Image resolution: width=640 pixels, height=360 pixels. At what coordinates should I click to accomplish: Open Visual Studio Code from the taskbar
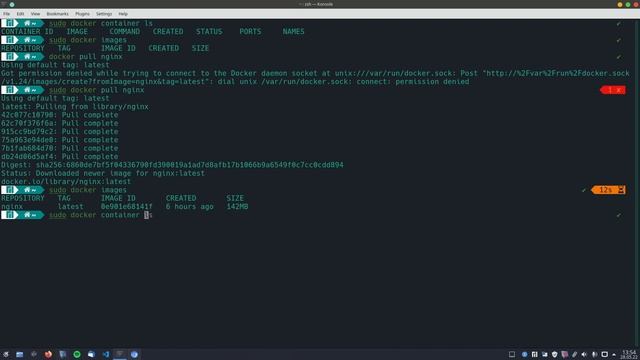tap(106, 354)
